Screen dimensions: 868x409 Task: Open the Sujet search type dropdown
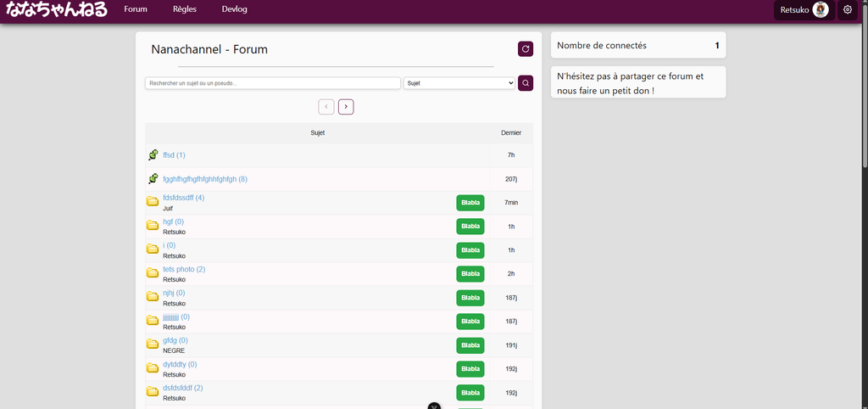point(459,83)
